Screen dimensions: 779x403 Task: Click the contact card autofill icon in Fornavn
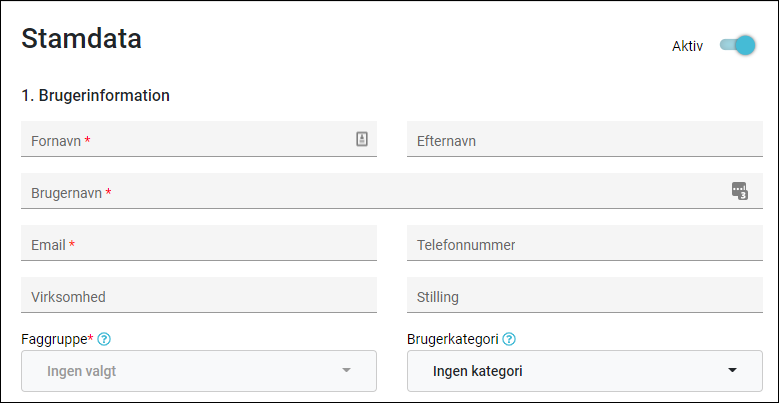tap(362, 139)
